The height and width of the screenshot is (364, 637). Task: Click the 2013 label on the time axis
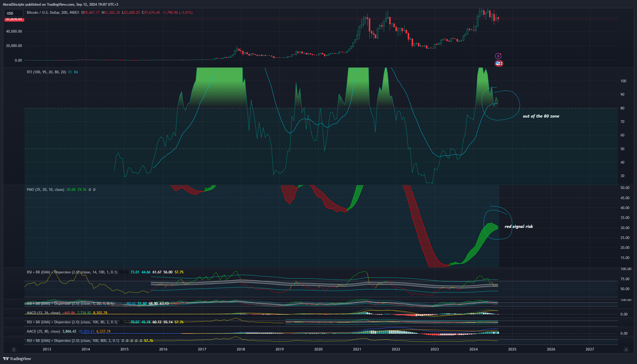click(47, 349)
